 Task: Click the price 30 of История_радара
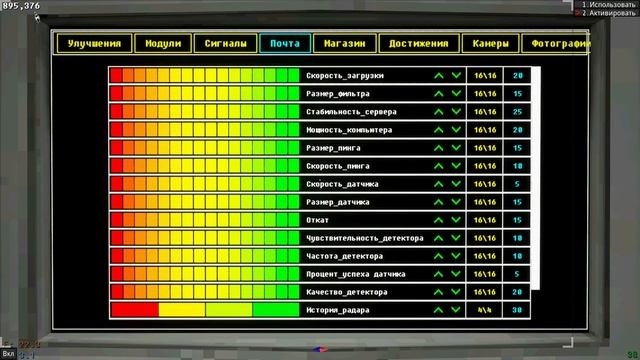coord(517,310)
